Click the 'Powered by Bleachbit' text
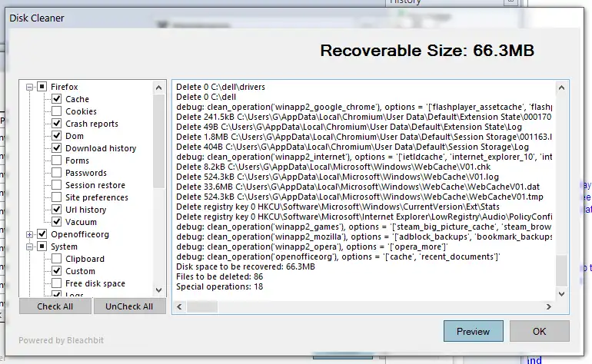592x364 pixels. (x=62, y=340)
